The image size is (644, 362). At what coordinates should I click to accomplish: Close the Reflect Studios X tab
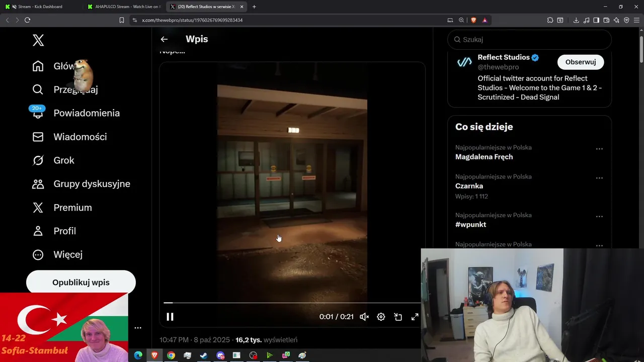coord(242,7)
